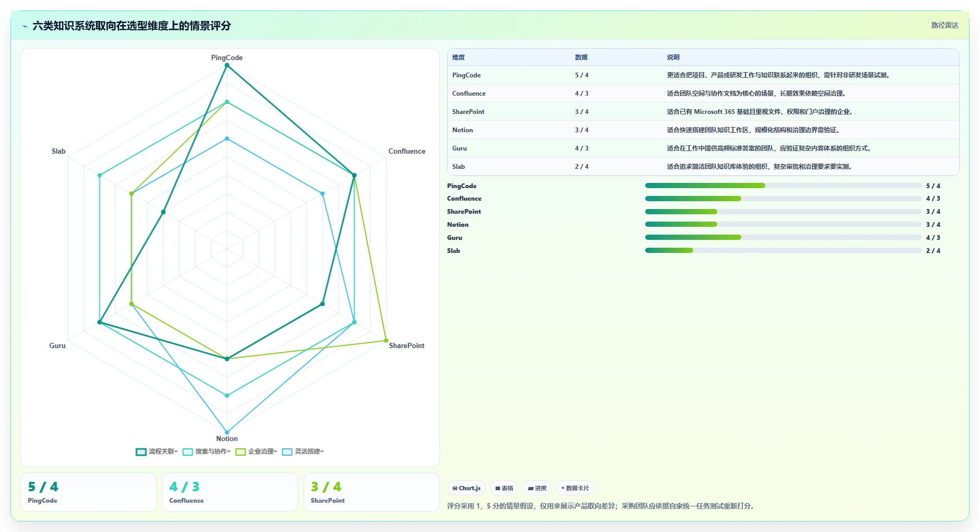This screenshot has height=532, width=980.
Task: Click the Chart.js chip
Action: 466,488
